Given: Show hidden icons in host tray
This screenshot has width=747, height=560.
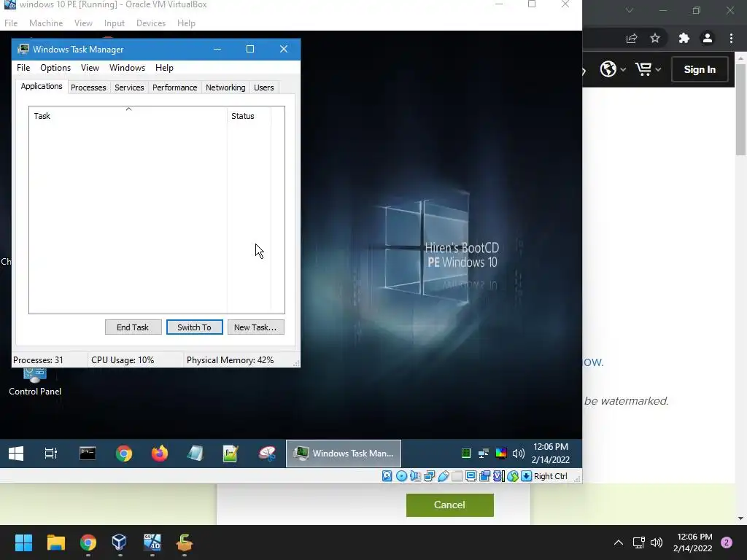Looking at the screenshot, I should 619,542.
